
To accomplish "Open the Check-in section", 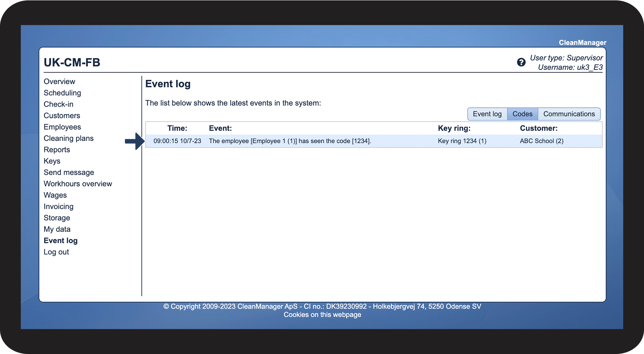I will click(58, 104).
